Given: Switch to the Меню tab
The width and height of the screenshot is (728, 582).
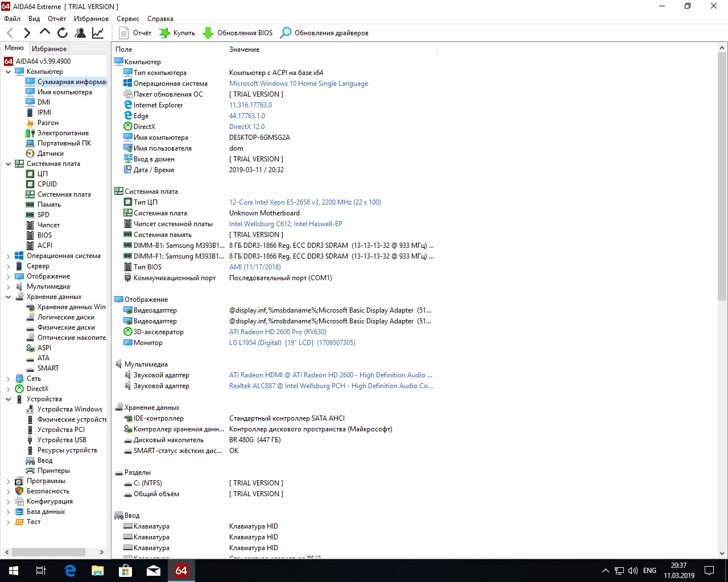Looking at the screenshot, I should click(14, 48).
